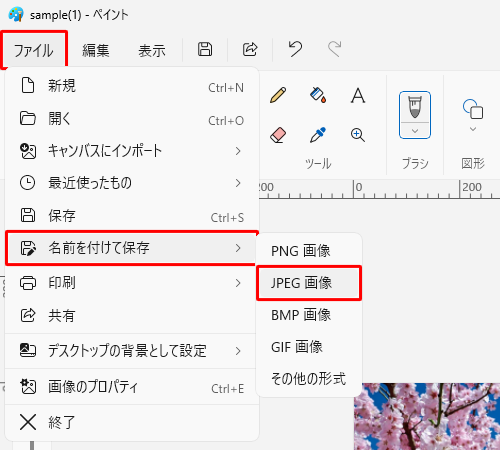Save as BMP 画像
The image size is (500, 450).
(309, 315)
